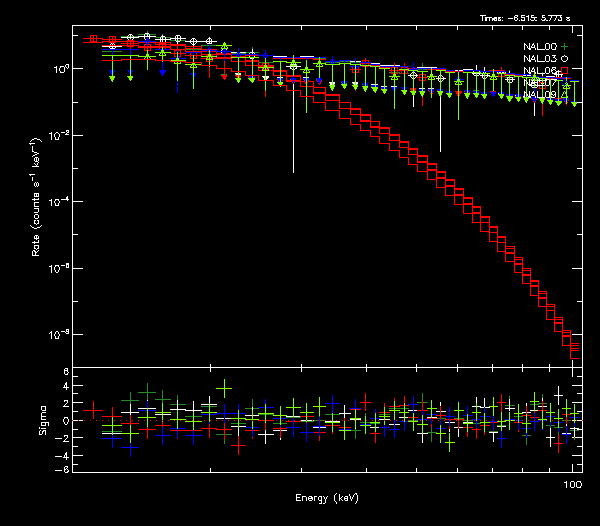Viewport: 600px width, 526px height.
Task: Click the white circle marker beside NAI_03
Action: click(565, 59)
